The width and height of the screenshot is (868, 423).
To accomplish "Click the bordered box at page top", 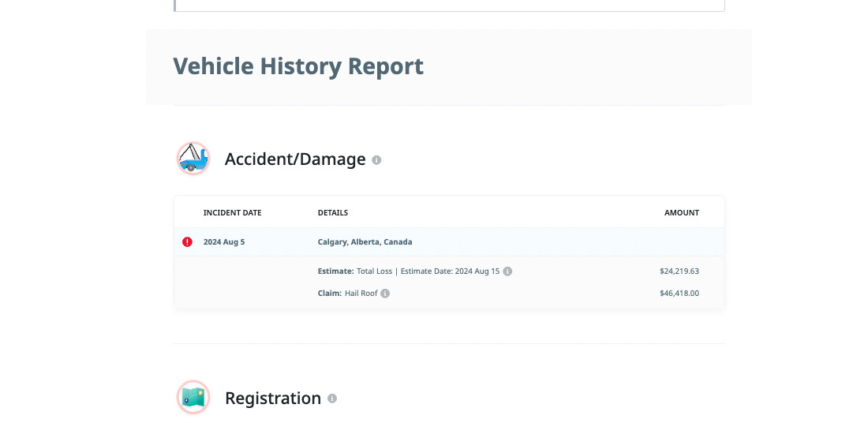I will pyautogui.click(x=448, y=5).
